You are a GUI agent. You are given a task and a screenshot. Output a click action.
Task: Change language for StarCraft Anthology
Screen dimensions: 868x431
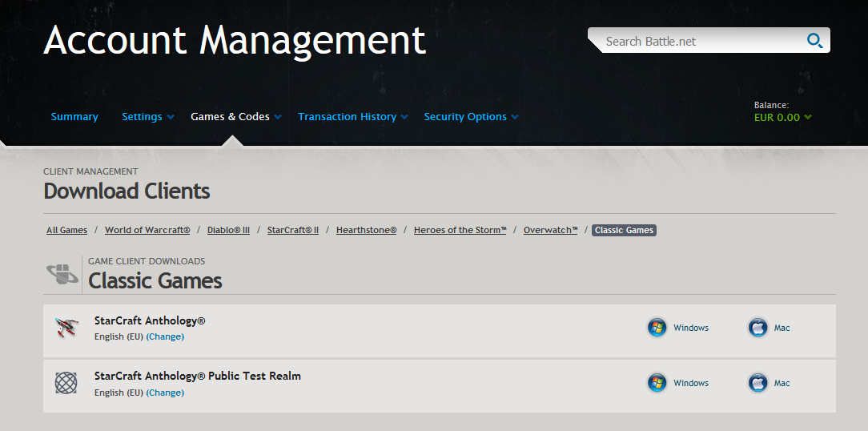[165, 336]
